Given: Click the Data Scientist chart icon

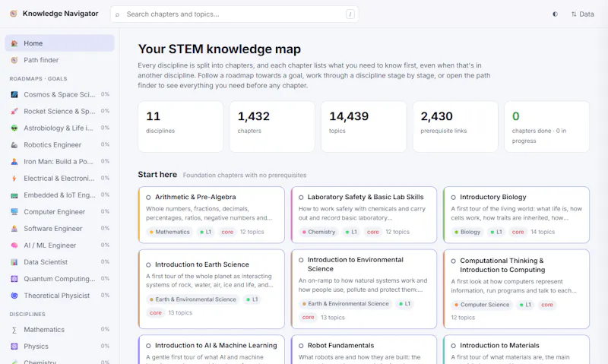Looking at the screenshot, I should tap(14, 262).
